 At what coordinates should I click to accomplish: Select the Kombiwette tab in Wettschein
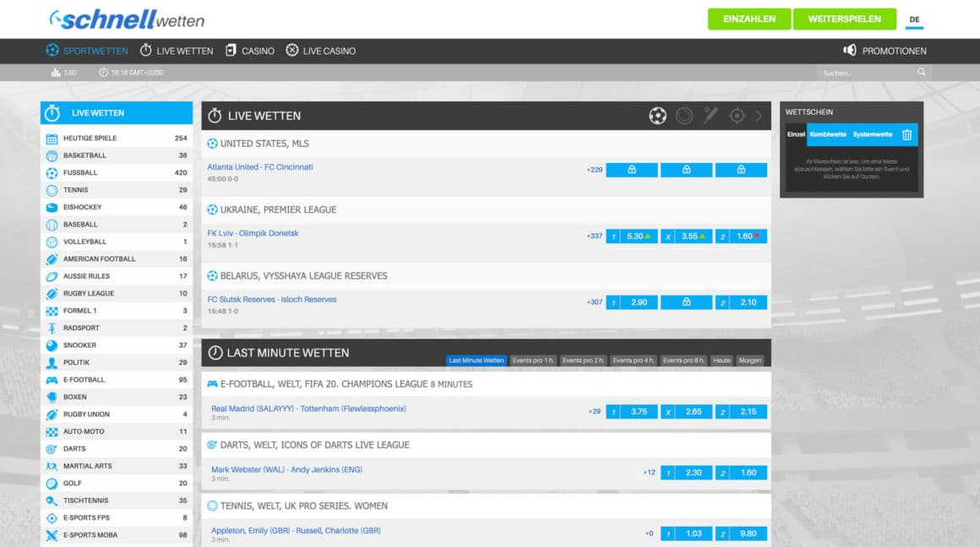point(828,134)
